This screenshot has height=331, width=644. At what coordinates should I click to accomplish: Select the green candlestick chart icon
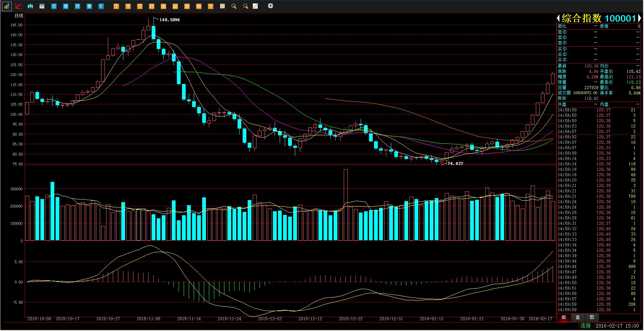coord(30,6)
